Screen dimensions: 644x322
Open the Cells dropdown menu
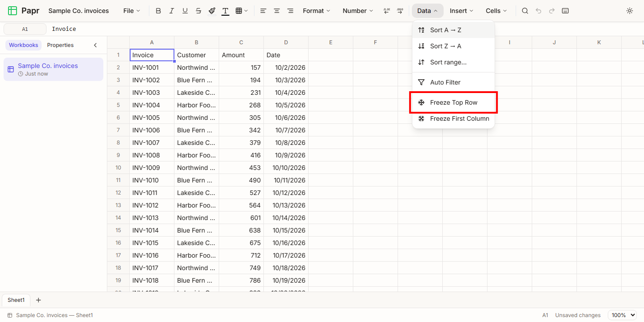coord(496,11)
